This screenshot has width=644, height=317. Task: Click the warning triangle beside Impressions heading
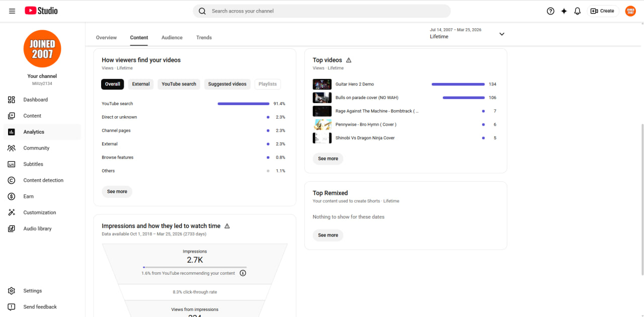click(227, 226)
